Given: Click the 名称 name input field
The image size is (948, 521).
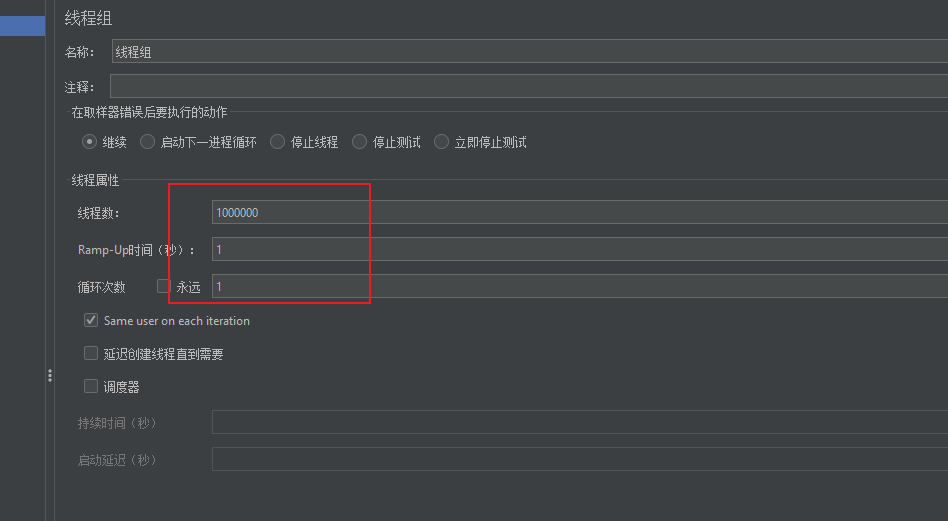Looking at the screenshot, I should coord(528,52).
